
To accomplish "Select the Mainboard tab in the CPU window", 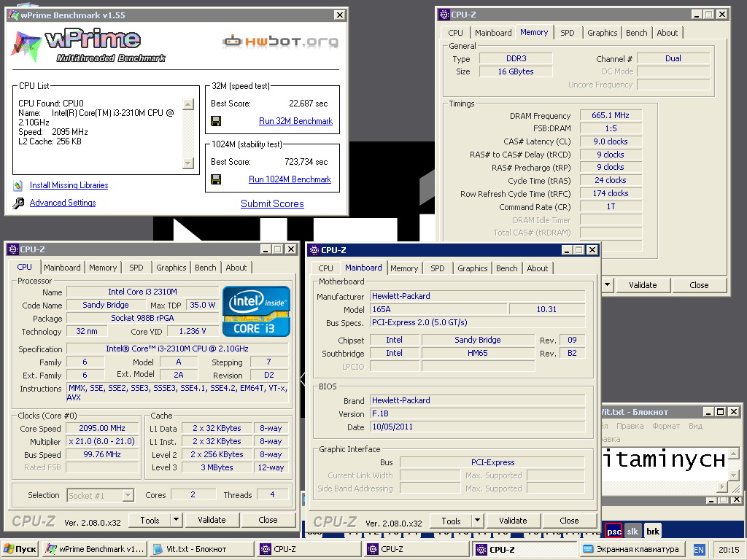I will pyautogui.click(x=62, y=268).
